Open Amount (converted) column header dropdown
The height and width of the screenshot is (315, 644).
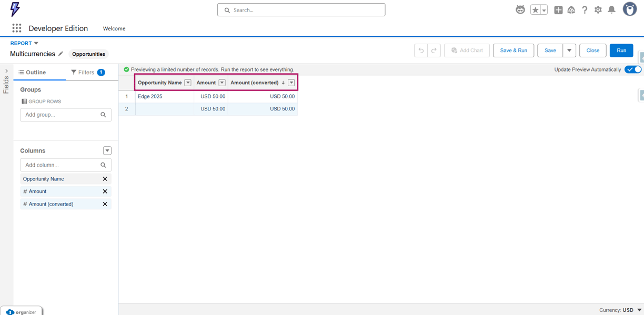tap(291, 83)
